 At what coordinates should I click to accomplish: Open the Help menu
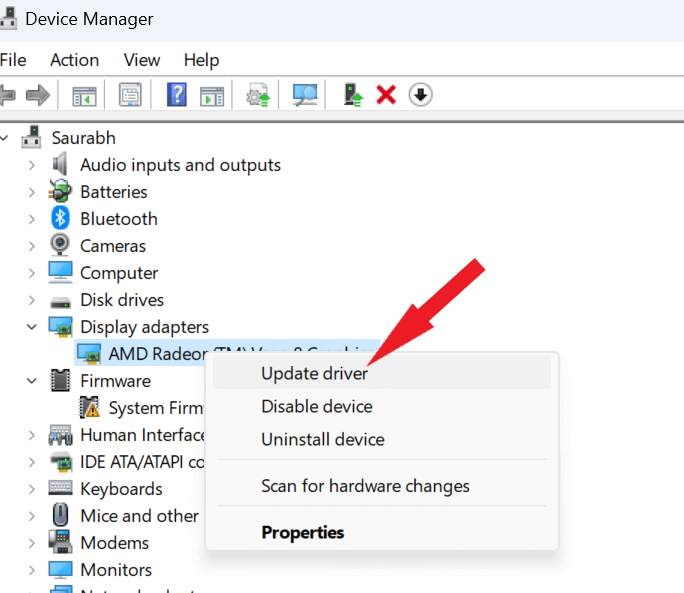(201, 60)
